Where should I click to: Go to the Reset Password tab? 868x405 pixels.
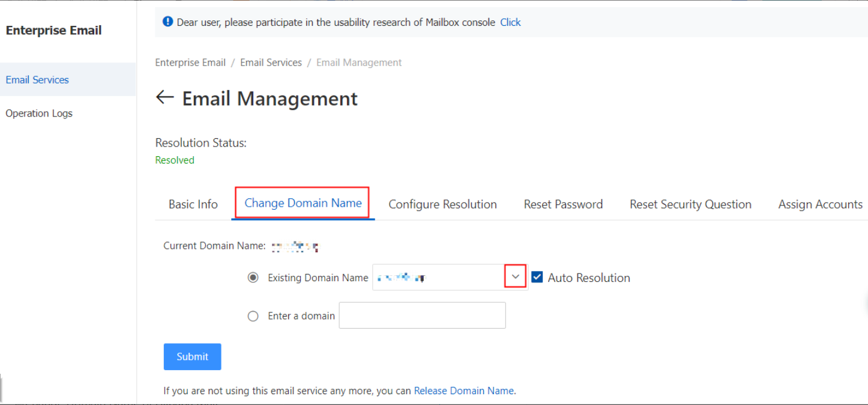(563, 204)
